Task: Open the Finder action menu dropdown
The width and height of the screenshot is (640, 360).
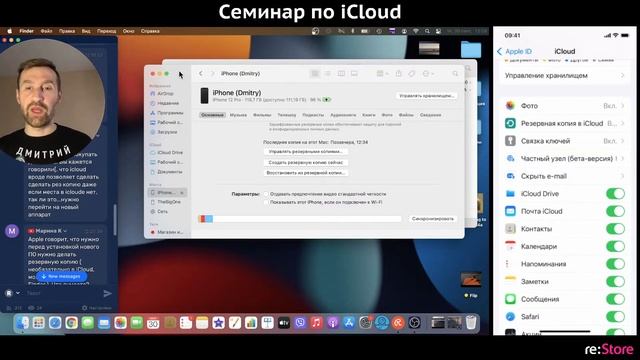Action: point(428,73)
